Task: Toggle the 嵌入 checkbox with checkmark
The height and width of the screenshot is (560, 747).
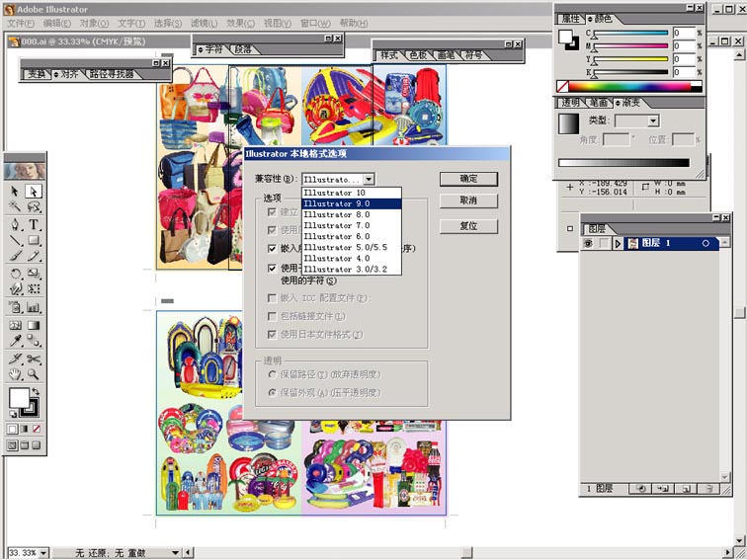Action: point(272,249)
